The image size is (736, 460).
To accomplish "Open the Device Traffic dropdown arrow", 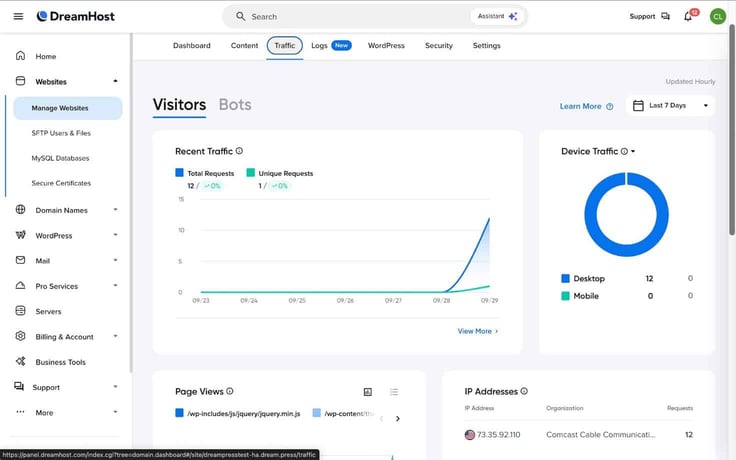I will pos(633,151).
